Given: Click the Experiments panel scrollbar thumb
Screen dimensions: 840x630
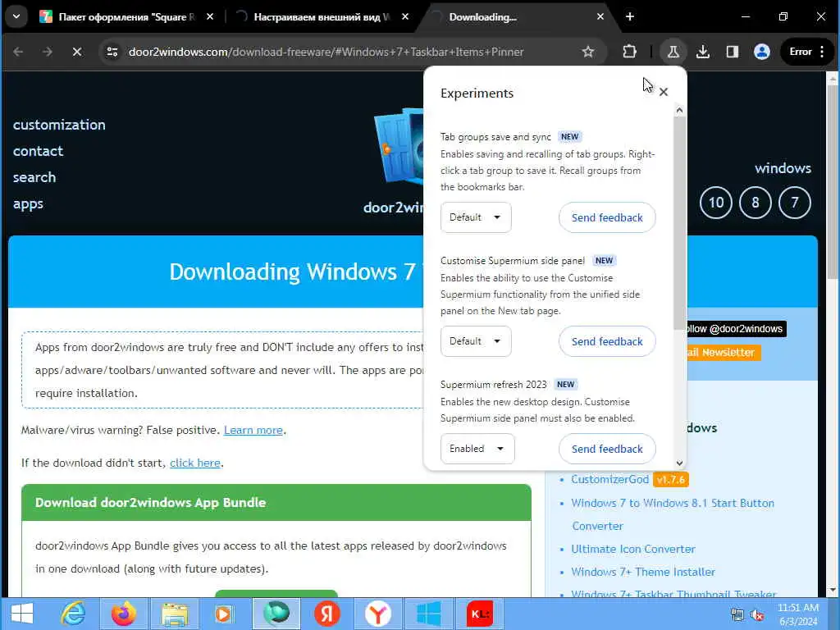Looking at the screenshot, I should pyautogui.click(x=679, y=222).
